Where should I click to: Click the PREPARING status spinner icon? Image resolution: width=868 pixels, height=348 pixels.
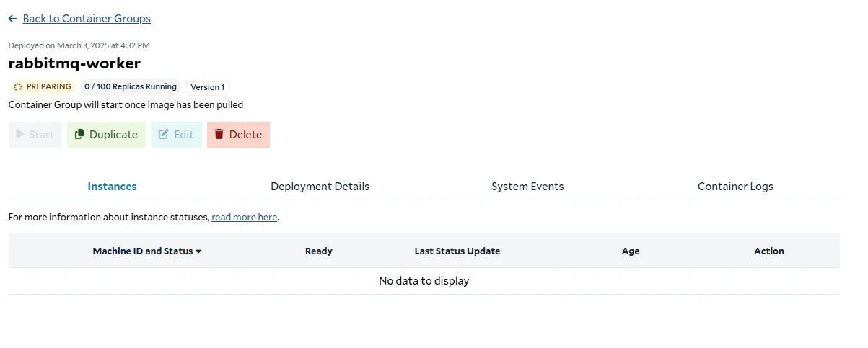18,86
